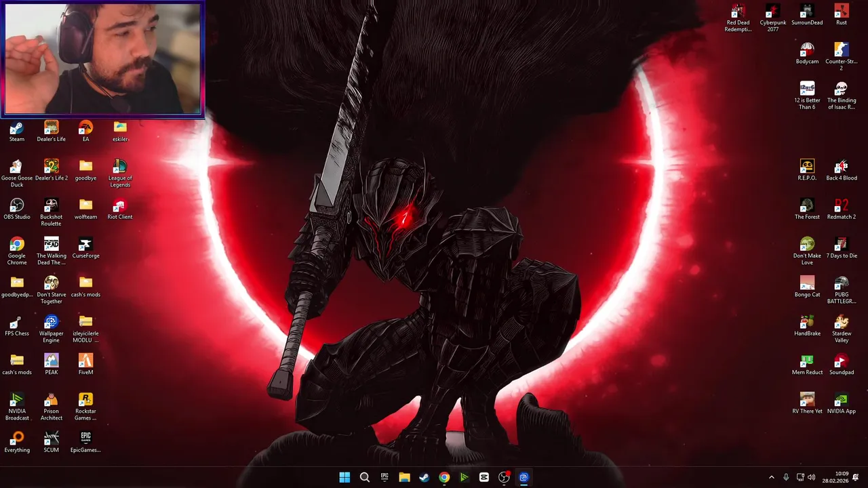Launch Don't Make Love shortcut

pyautogui.click(x=807, y=251)
